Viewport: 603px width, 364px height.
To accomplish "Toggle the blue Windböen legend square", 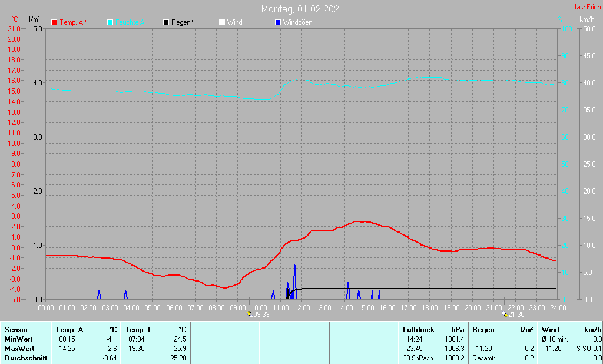I will 278,23.
